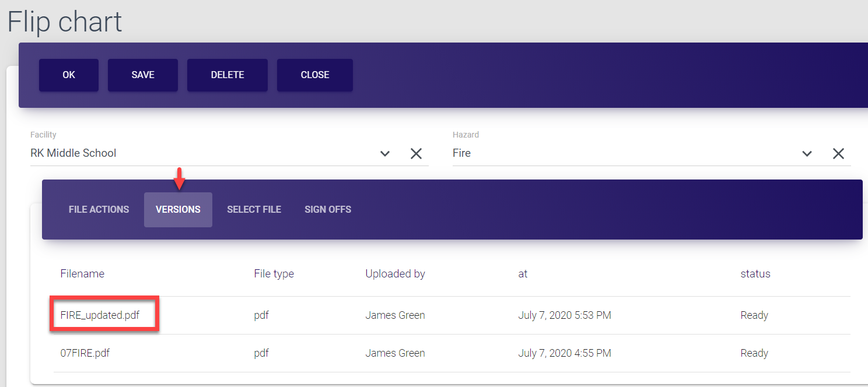Clear the Facility field with X icon

pos(416,153)
